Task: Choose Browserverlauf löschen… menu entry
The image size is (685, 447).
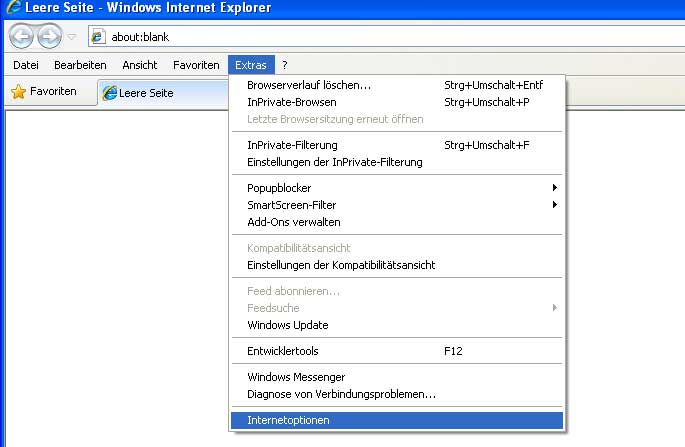Action: click(397, 85)
